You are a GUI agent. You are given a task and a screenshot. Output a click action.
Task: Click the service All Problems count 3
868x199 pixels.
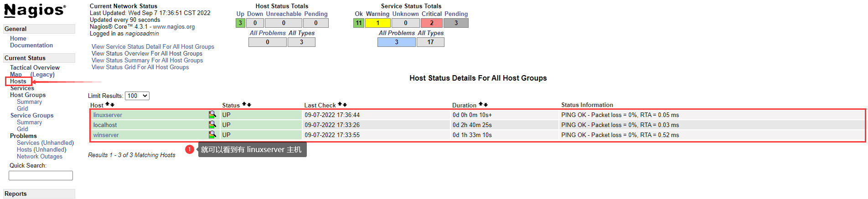tap(397, 42)
